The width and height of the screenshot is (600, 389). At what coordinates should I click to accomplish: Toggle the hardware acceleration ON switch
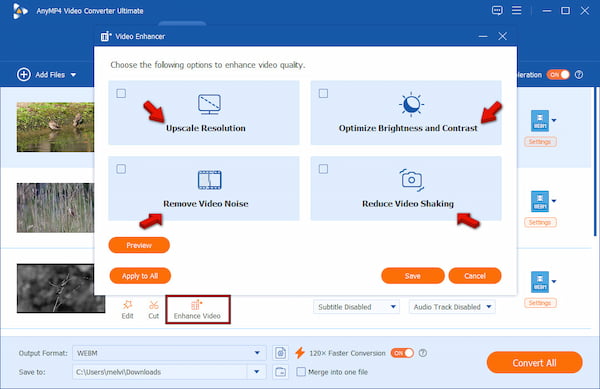pos(558,75)
